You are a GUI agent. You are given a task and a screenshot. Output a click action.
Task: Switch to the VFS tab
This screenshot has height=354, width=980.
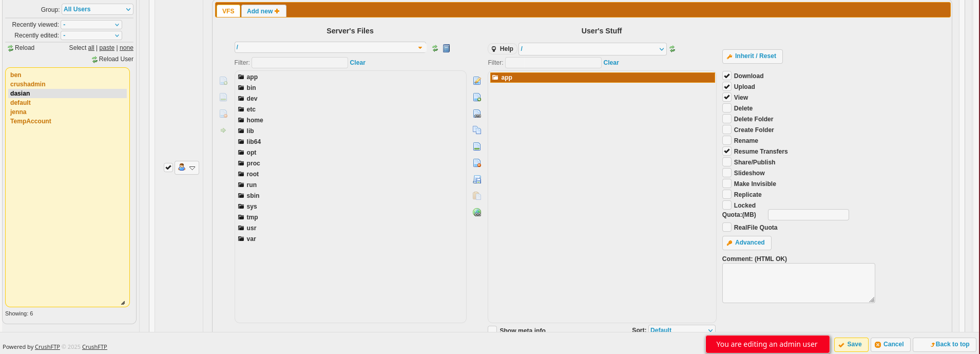[228, 11]
